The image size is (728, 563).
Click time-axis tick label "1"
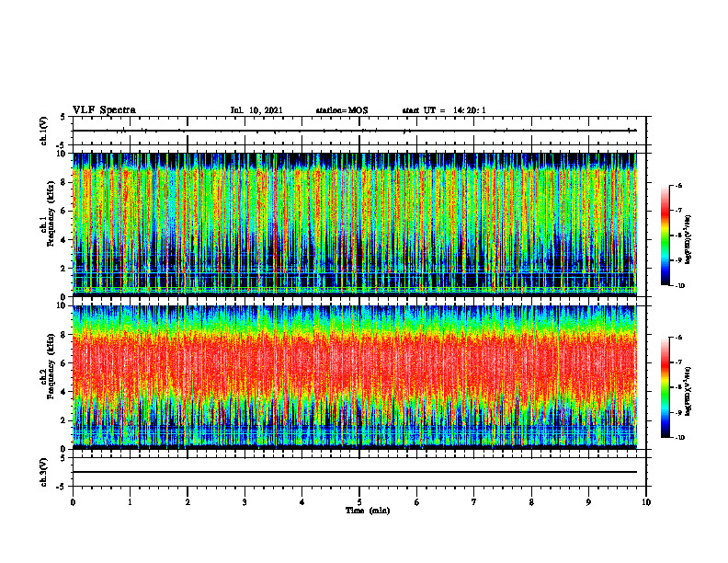(130, 502)
